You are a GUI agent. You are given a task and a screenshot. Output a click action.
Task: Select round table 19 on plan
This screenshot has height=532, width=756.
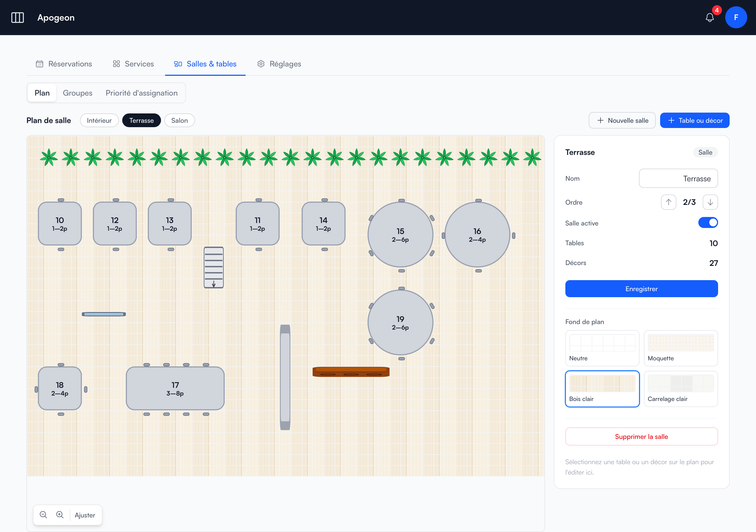coord(401,323)
